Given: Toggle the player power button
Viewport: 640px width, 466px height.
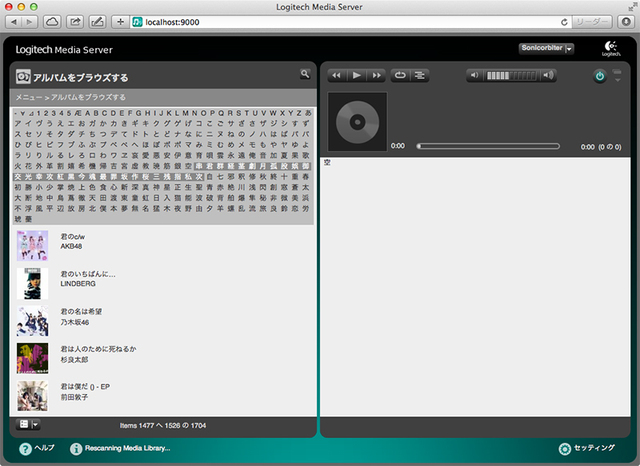Looking at the screenshot, I should (x=600, y=75).
